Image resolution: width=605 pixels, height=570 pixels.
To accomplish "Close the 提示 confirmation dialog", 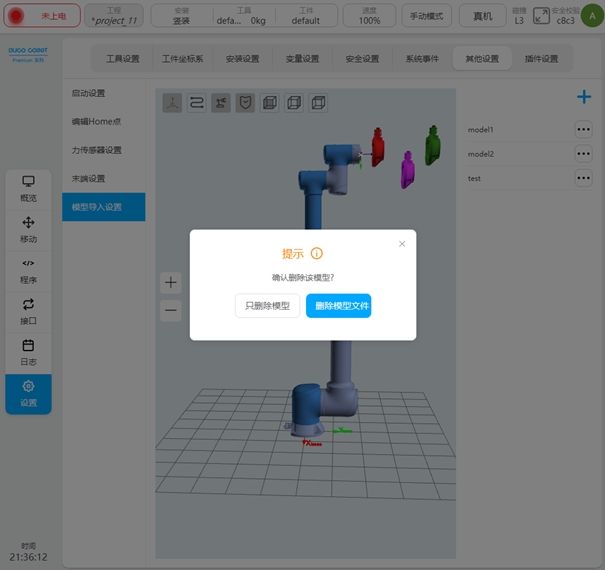I will (x=402, y=244).
